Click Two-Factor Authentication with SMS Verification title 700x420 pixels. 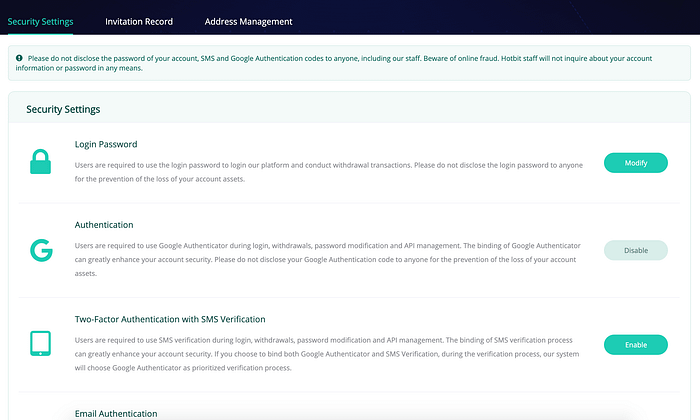pyautogui.click(x=170, y=319)
